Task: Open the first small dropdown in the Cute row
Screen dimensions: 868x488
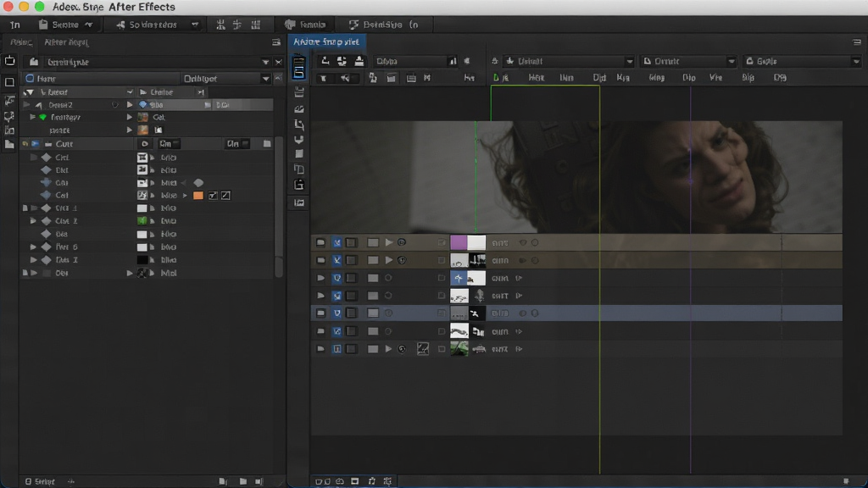Action: pyautogui.click(x=170, y=144)
